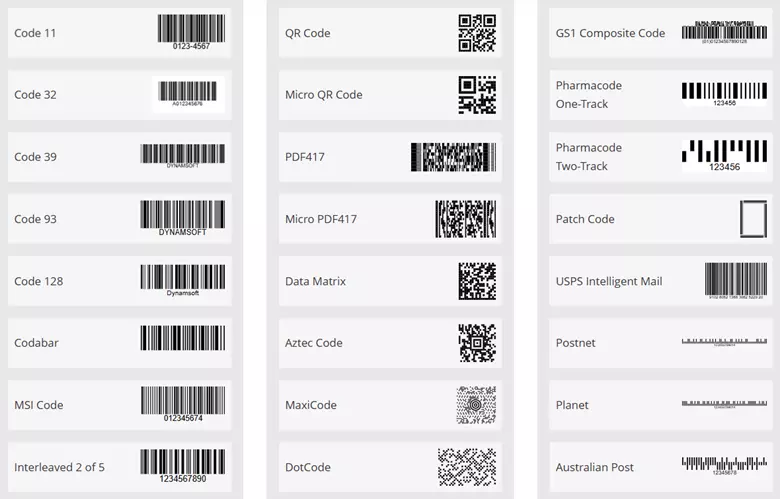This screenshot has height=499, width=780.
Task: Click the QR Code sample icon
Action: tap(477, 33)
